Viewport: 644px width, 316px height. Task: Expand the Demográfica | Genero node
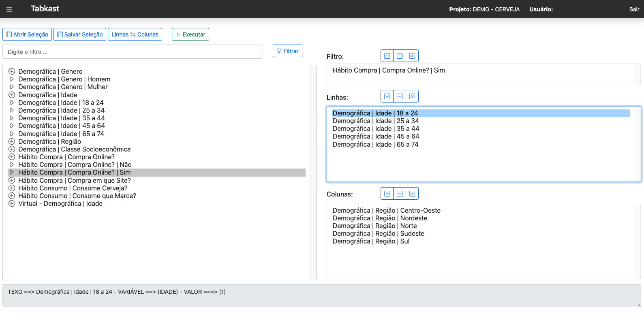pos(12,71)
